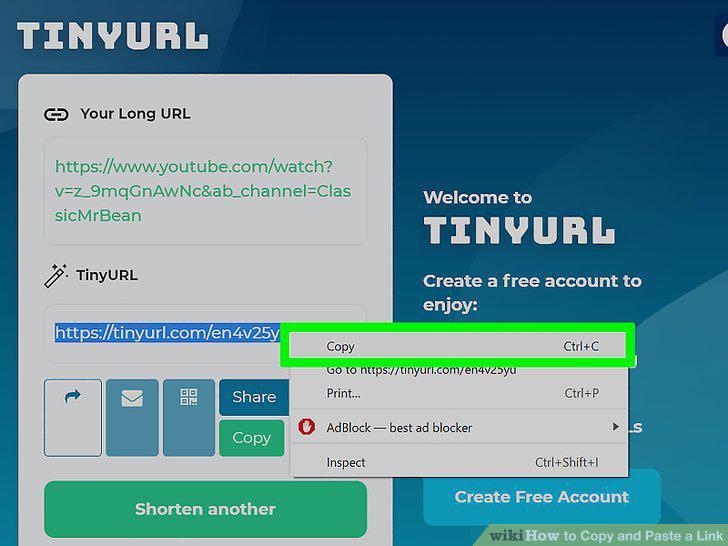
Task: Click the blue Share button
Action: 254,397
